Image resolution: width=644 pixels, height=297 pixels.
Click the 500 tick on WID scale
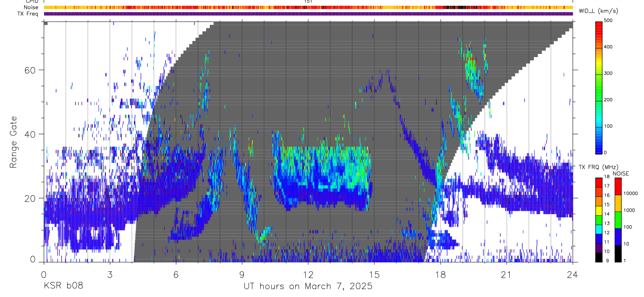pos(609,20)
